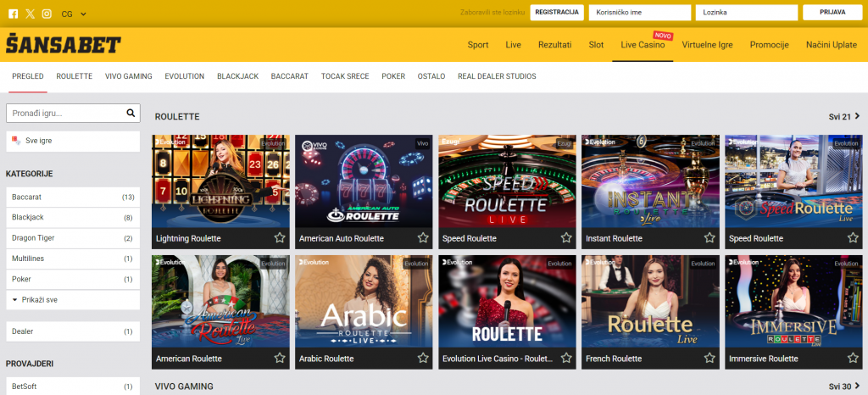868x395 pixels.
Task: Open Immersive Roulette game thumbnail
Action: click(793, 301)
